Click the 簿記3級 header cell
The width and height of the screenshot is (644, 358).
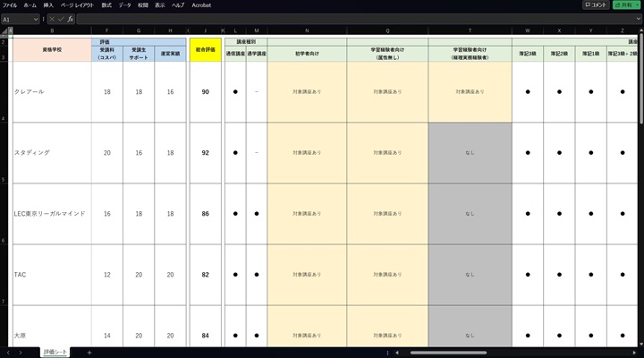[x=528, y=54]
